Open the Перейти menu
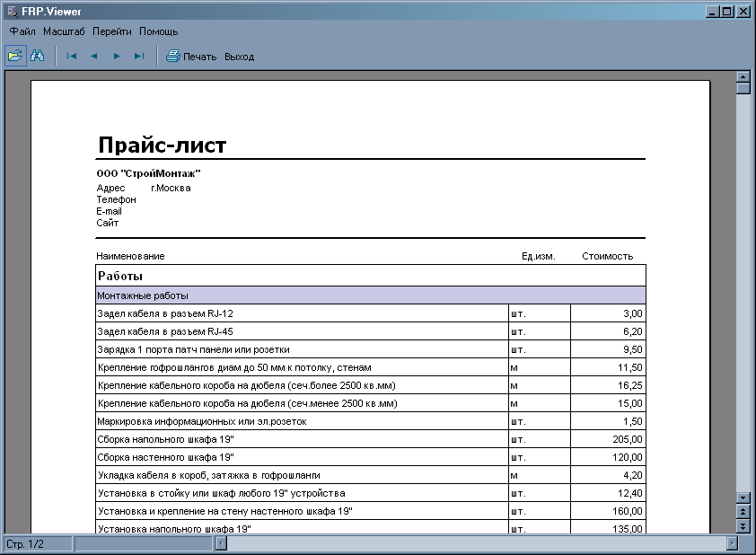 [112, 31]
